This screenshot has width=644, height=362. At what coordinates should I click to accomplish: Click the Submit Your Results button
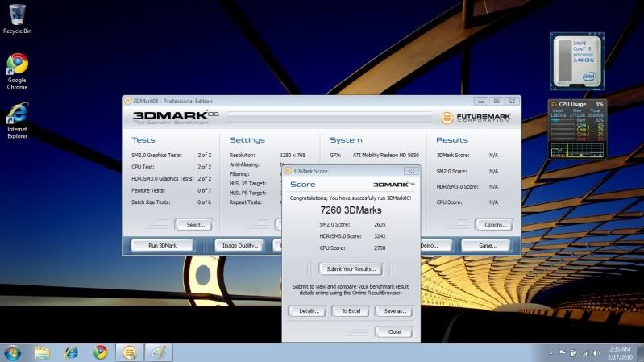pos(348,268)
